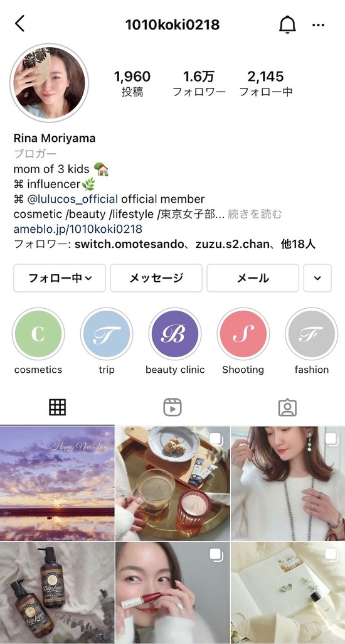
Task: Expand the フォロー中 following dropdown
Action: pos(60,278)
